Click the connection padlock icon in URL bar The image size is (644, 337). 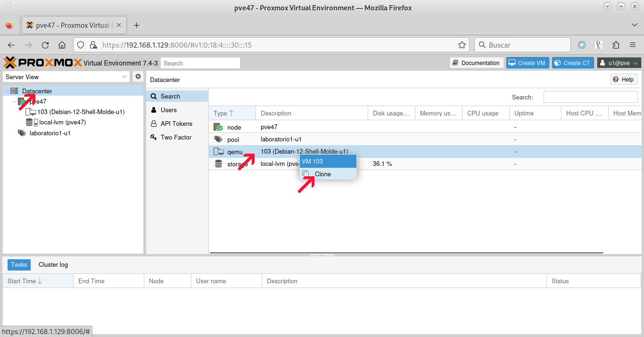(93, 45)
